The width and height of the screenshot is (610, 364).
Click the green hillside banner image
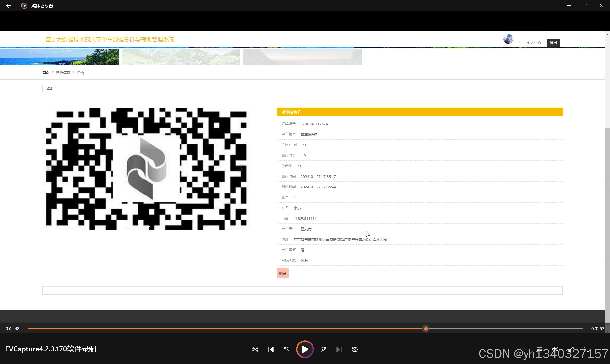click(181, 57)
